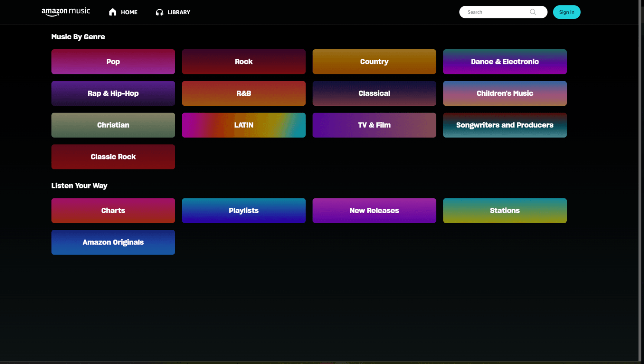Open the LIBRARY navigation item

click(173, 12)
